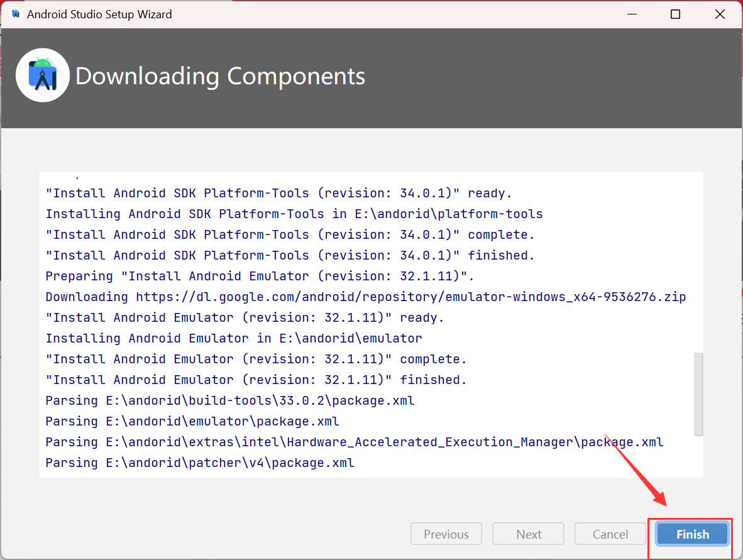Click the Android Emulator 32.1.11 'complete.' line
Screen dimensions: 743x560
tap(256, 359)
